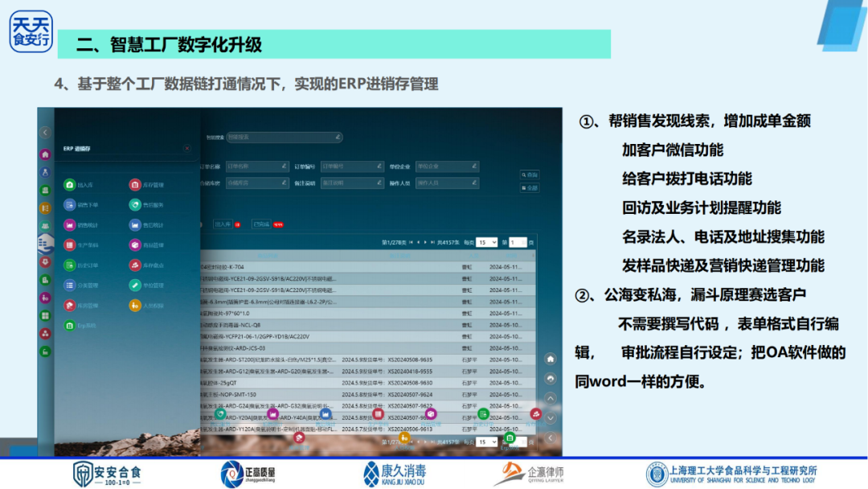
Task: Click the page number box showing 1
Action: coord(518,243)
